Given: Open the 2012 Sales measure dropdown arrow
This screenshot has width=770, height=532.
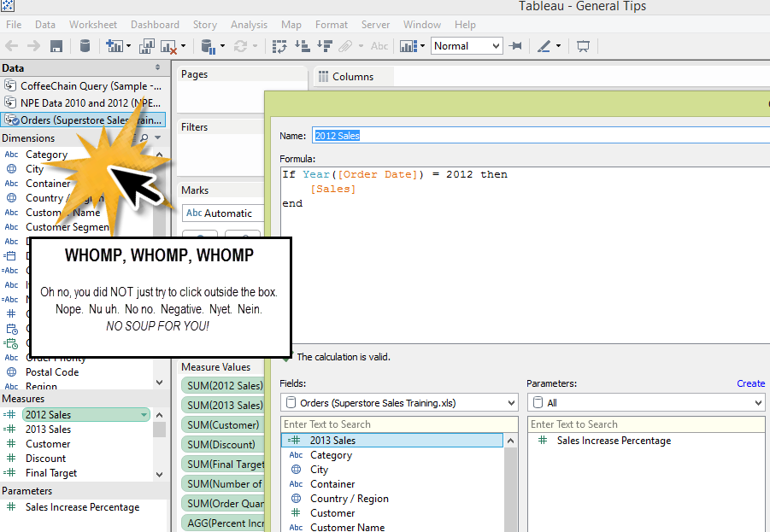Looking at the screenshot, I should [x=144, y=415].
